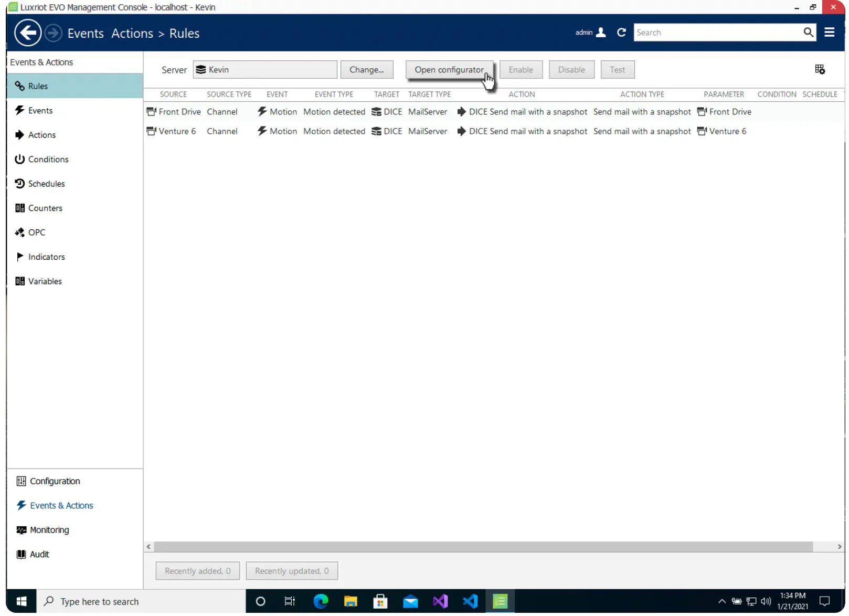
Task: Open the hamburger main menu
Action: tap(830, 33)
